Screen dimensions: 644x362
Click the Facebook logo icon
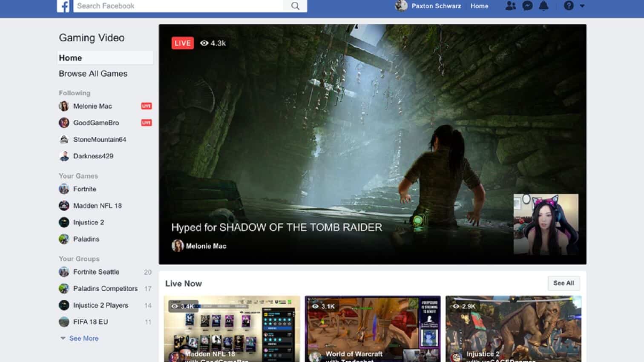63,6
